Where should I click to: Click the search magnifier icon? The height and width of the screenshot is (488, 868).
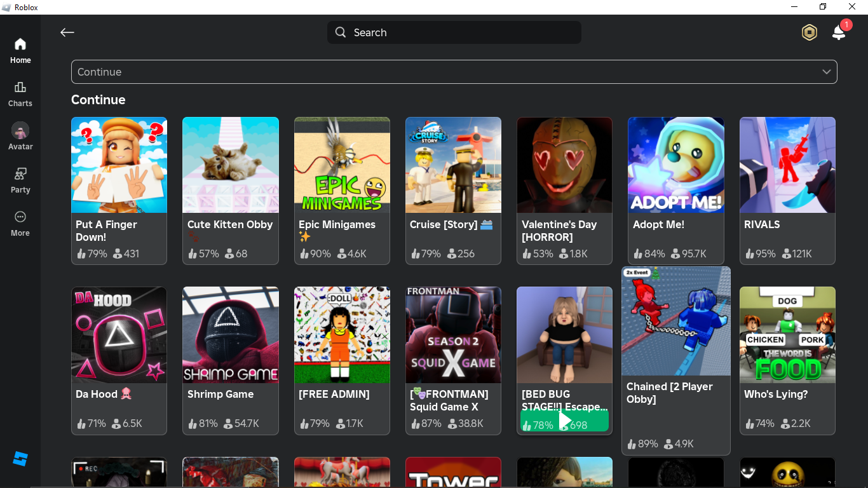(x=341, y=32)
